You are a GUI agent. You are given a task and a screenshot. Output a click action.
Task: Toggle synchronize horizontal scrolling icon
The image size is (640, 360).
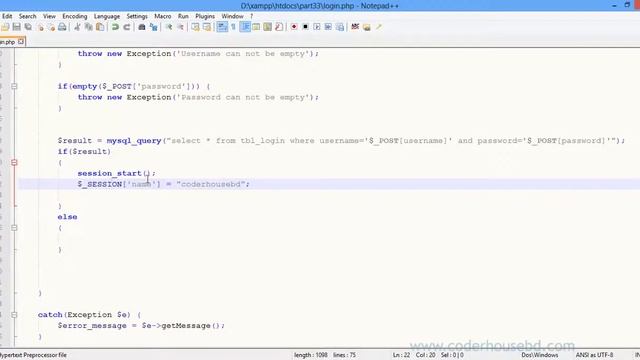pos(207,27)
